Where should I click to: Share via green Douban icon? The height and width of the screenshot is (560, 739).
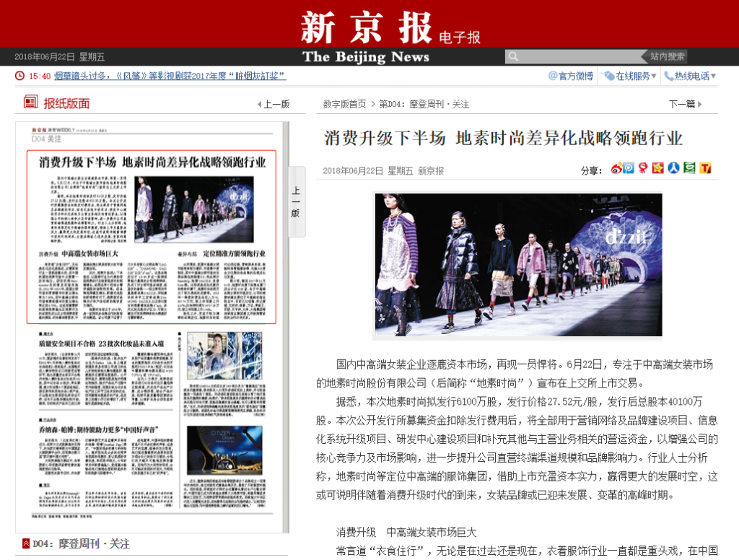pyautogui.click(x=689, y=169)
